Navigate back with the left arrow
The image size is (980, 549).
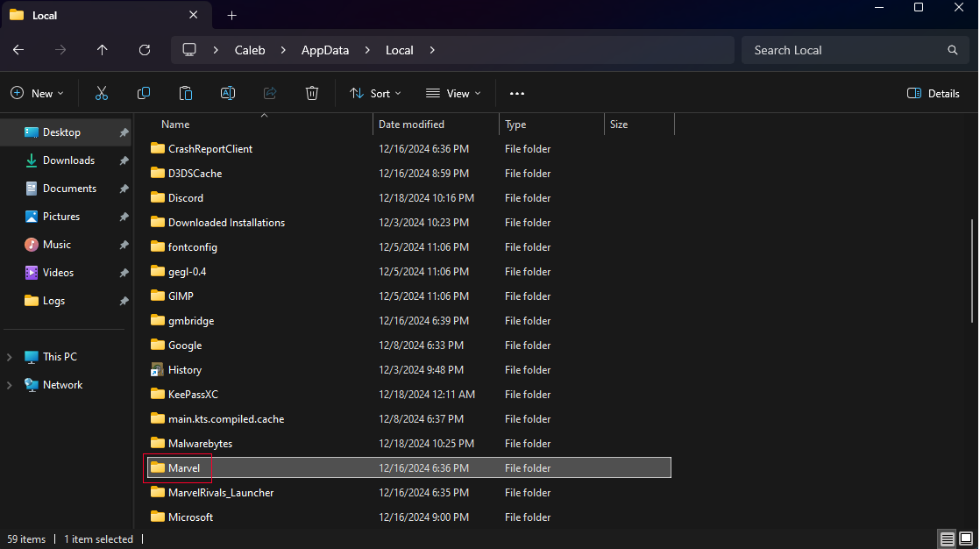pos(18,50)
